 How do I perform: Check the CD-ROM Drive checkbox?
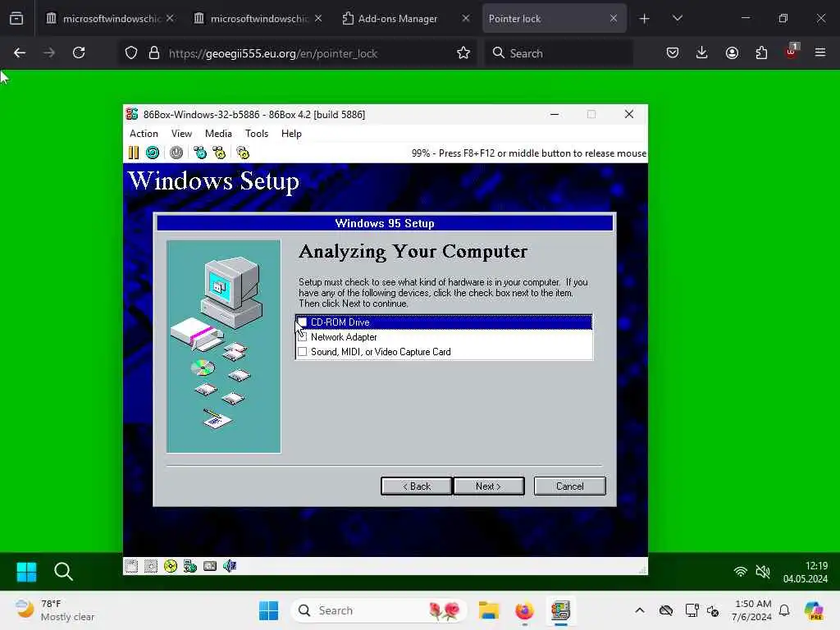302,322
